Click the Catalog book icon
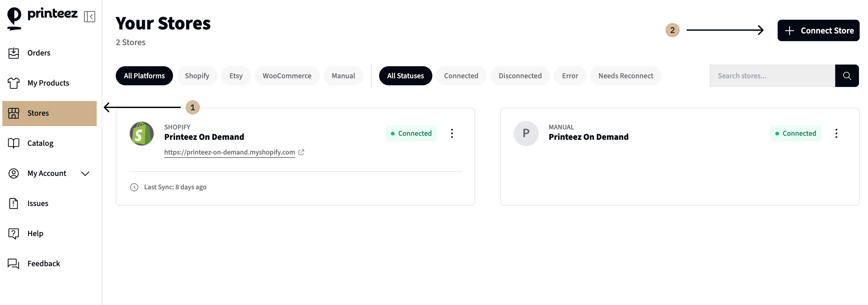 point(13,143)
